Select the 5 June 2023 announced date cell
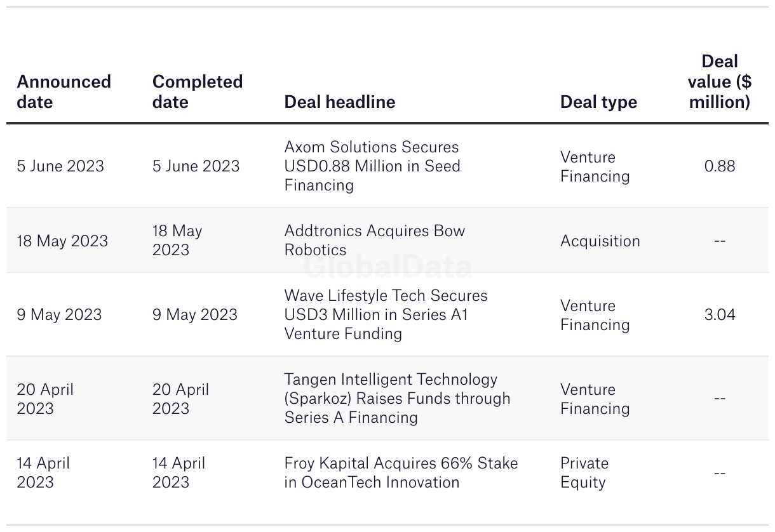The width and height of the screenshot is (775, 532). pos(60,166)
